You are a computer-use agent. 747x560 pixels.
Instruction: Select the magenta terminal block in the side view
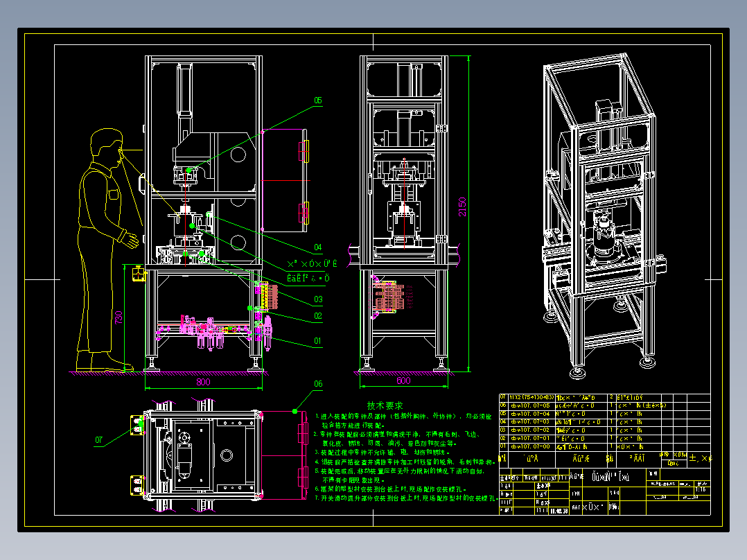pyautogui.click(x=389, y=297)
